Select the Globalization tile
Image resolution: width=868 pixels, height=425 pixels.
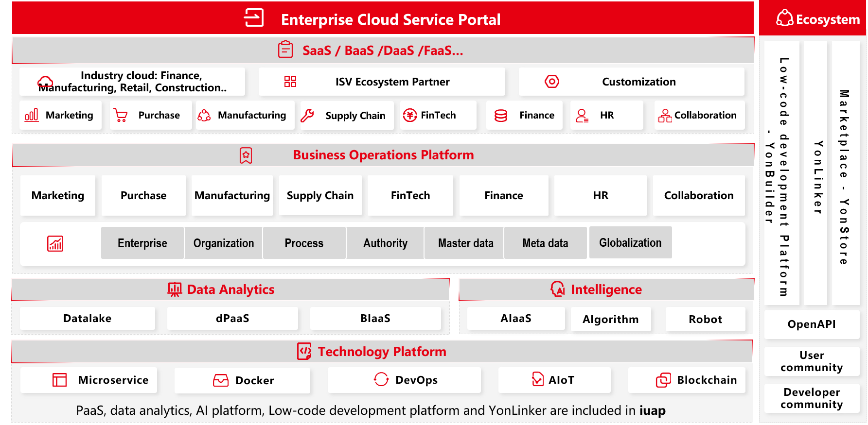pyautogui.click(x=630, y=242)
